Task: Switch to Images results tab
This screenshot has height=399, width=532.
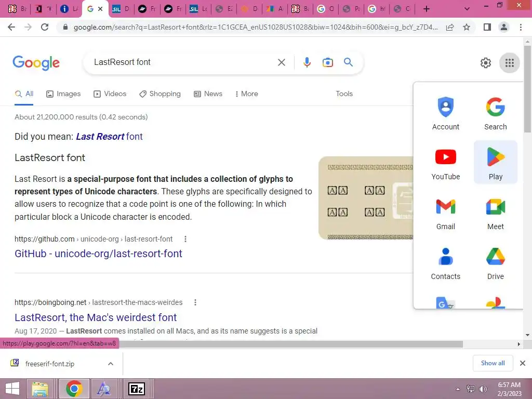Action: pyautogui.click(x=63, y=94)
